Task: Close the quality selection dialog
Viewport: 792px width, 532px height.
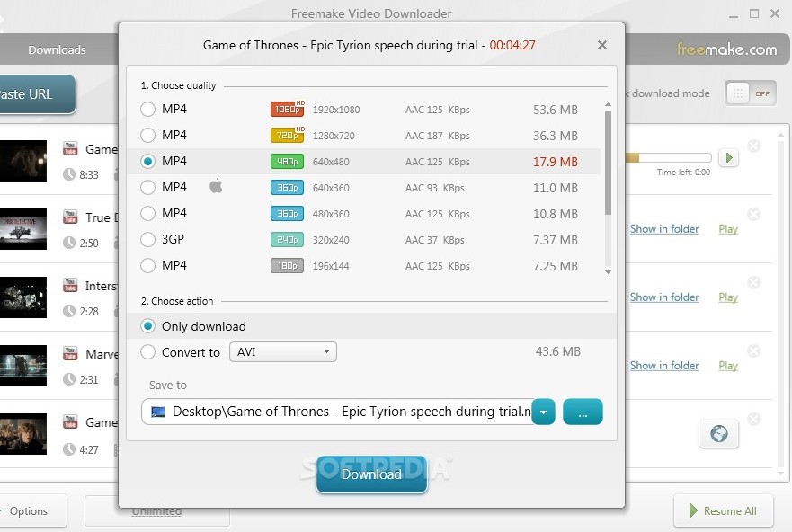Action: [601, 45]
